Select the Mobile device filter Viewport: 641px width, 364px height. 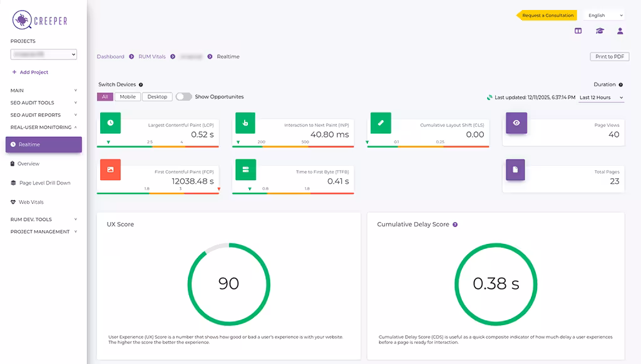[x=127, y=96]
